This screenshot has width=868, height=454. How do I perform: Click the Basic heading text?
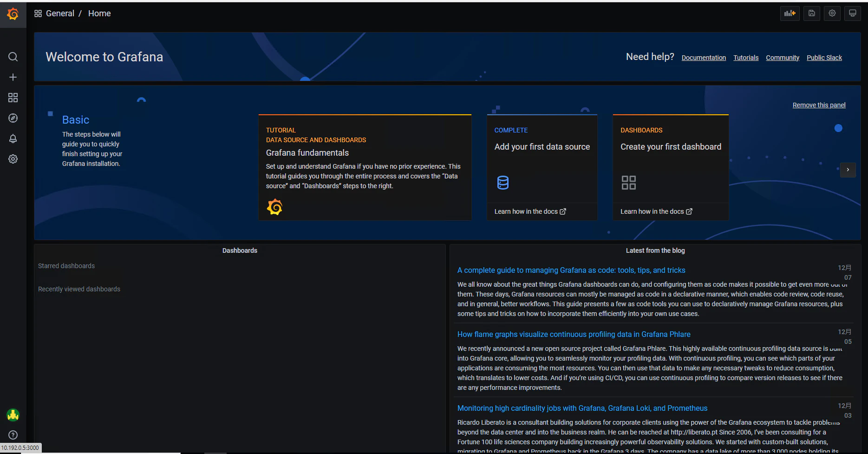coord(76,120)
